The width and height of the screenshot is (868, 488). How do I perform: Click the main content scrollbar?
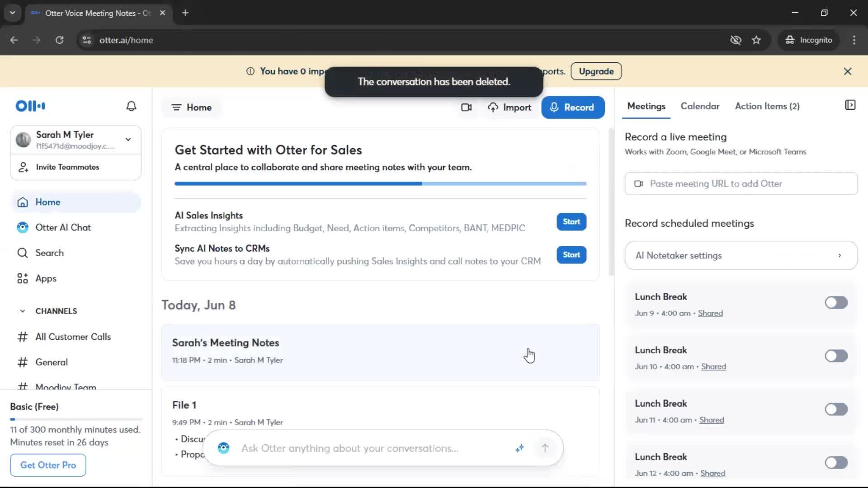(611, 202)
